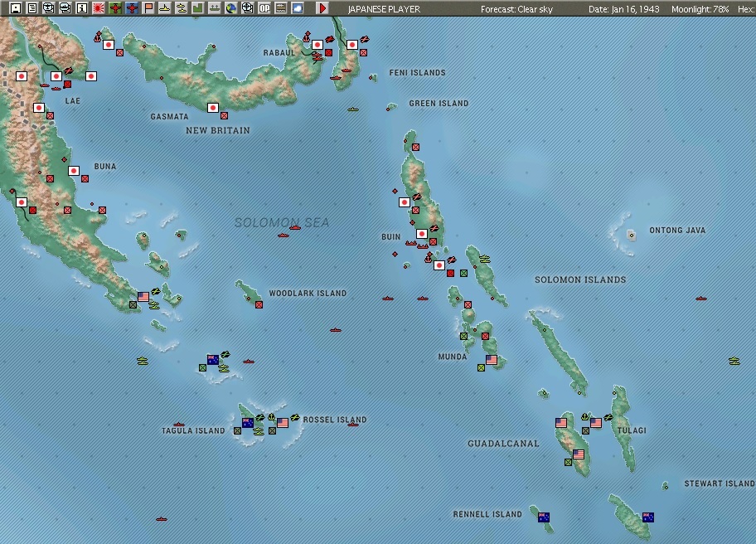
Task: Click the orange flag toolbar icon
Action: 148,7
